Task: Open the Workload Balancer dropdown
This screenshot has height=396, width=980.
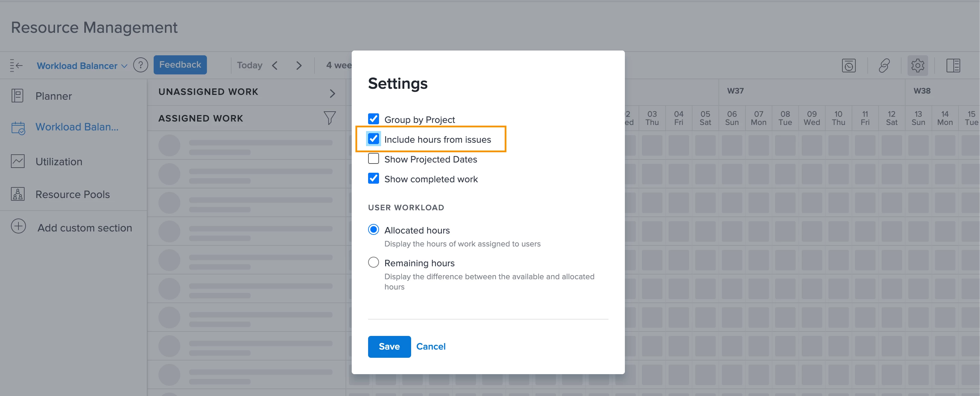Action: tap(81, 66)
